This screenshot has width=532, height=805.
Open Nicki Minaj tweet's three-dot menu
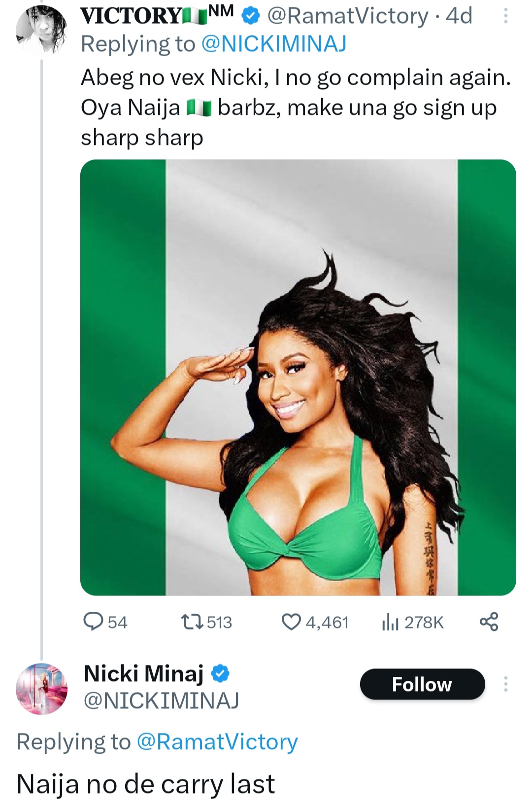pyautogui.click(x=505, y=684)
